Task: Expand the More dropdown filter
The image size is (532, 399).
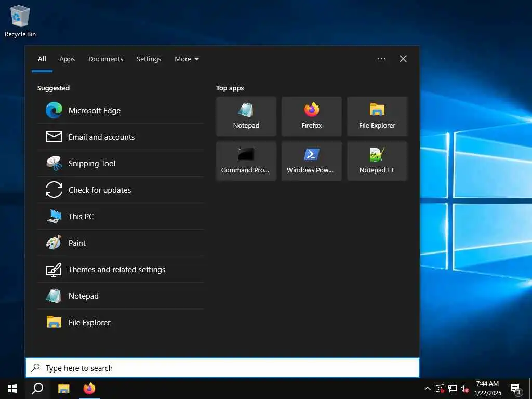Action: click(187, 59)
